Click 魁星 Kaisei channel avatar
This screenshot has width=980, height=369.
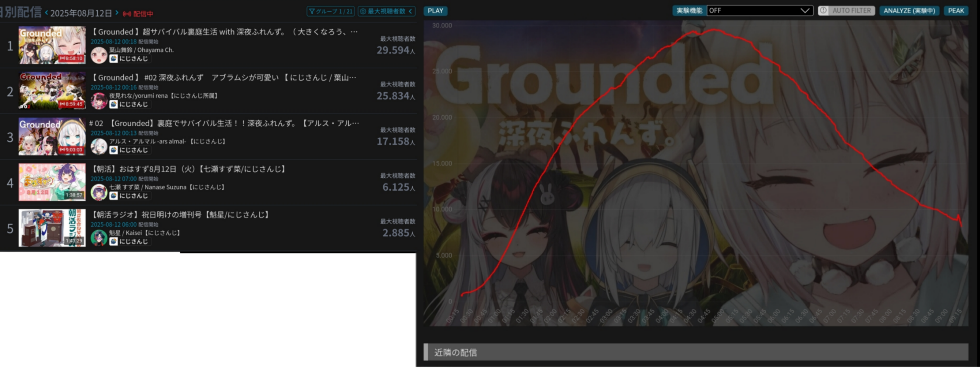(99, 238)
